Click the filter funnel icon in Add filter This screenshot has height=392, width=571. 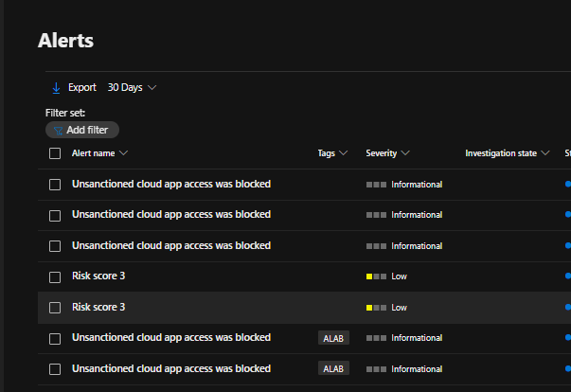coord(58,130)
